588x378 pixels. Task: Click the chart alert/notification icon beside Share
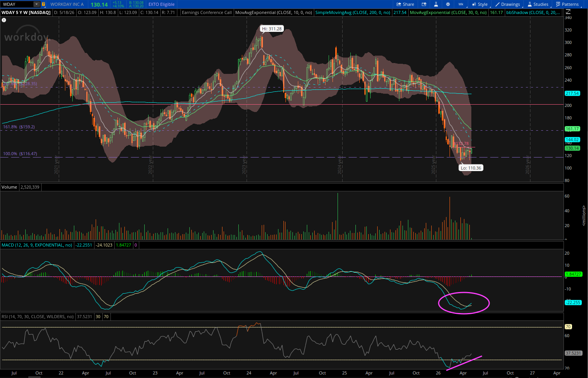424,4
